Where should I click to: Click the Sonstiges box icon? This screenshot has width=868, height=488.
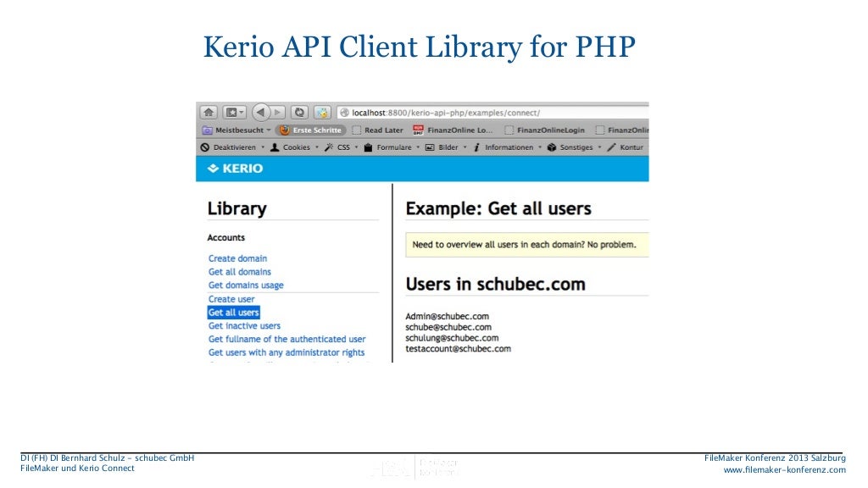(x=551, y=147)
